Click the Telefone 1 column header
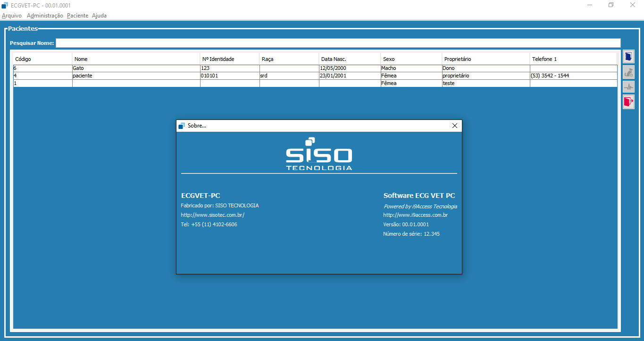 coord(573,59)
